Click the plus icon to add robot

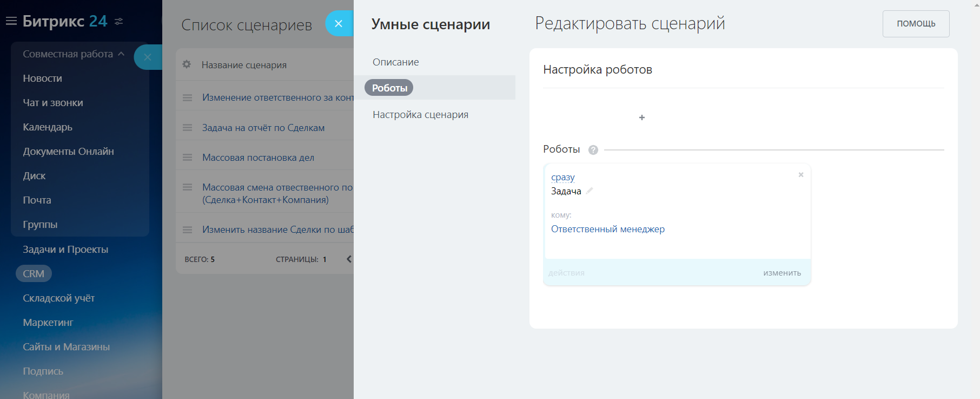pyautogui.click(x=642, y=117)
